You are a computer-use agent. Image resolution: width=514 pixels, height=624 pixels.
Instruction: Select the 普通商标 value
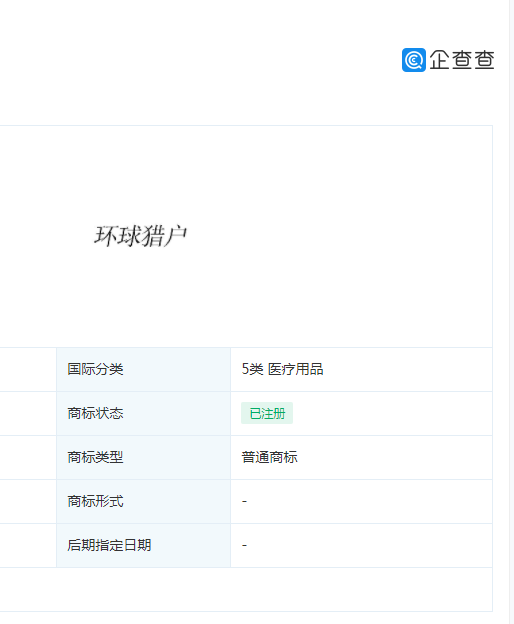(269, 457)
